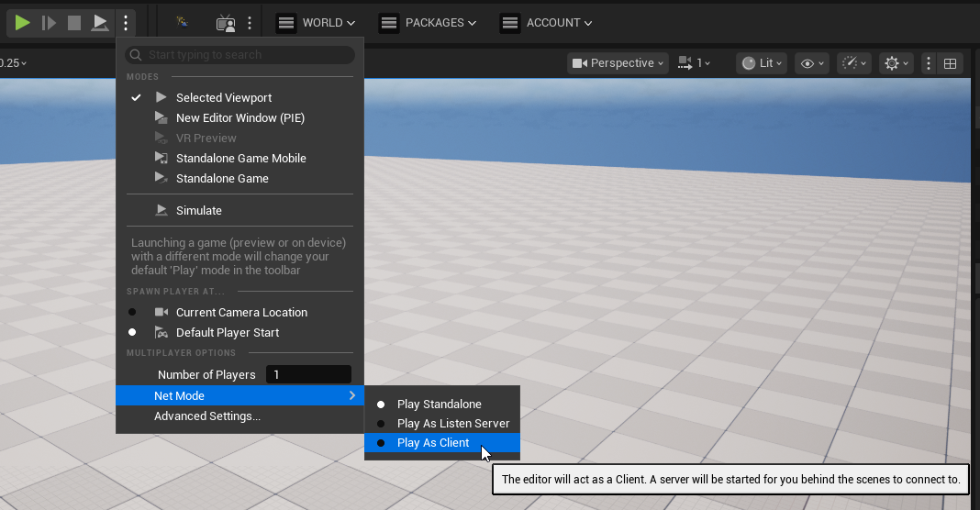The width and height of the screenshot is (980, 510).
Task: Open the ACCOUNT dropdown menu
Action: [546, 23]
